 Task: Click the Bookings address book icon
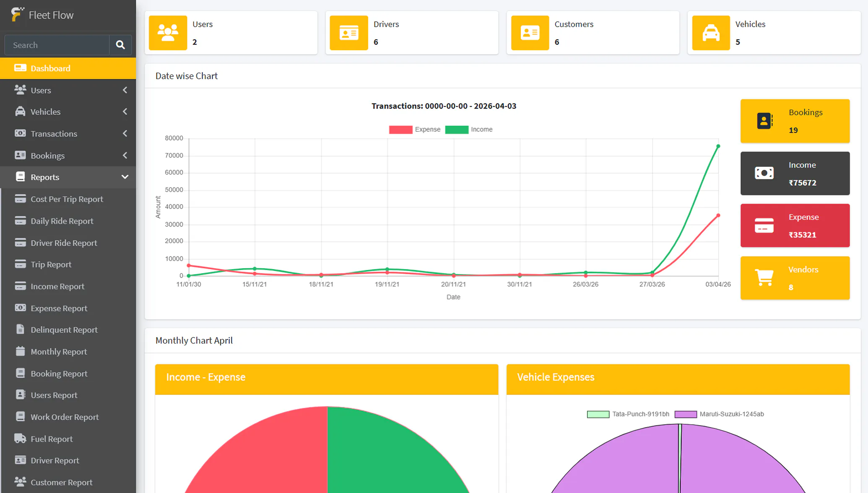tap(764, 121)
